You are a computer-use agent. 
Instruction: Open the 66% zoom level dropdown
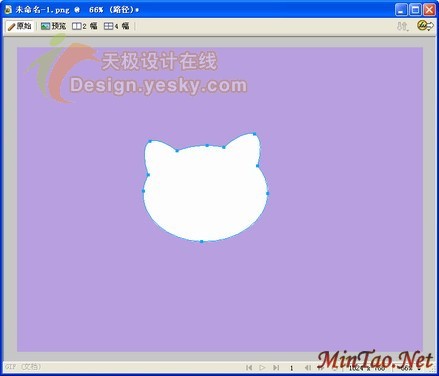(410, 368)
